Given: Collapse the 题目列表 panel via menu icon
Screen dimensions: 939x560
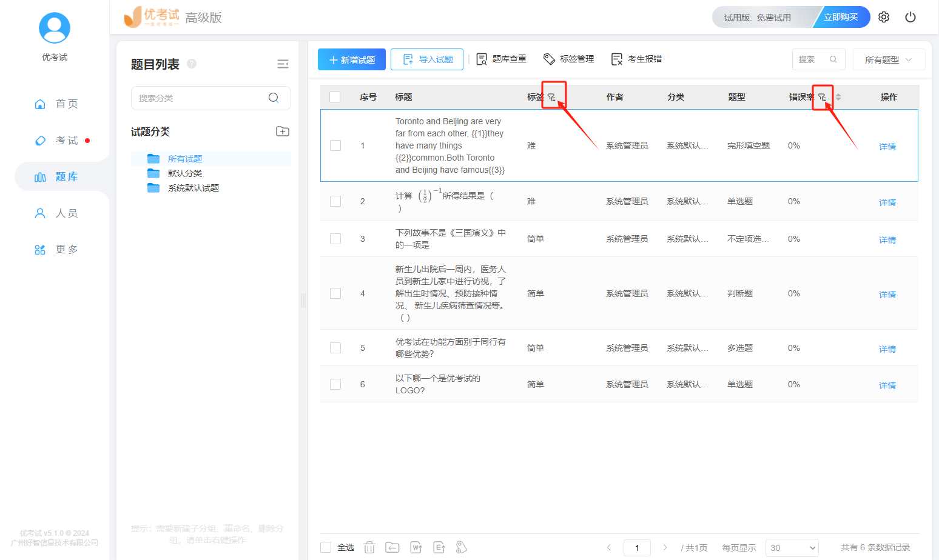Looking at the screenshot, I should click(283, 64).
